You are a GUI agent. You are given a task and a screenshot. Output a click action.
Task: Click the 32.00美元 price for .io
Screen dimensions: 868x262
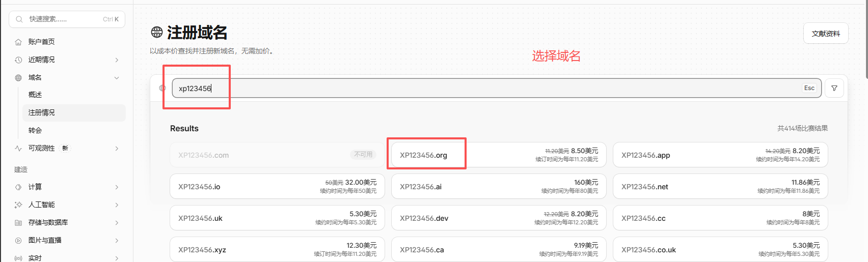coord(361,182)
